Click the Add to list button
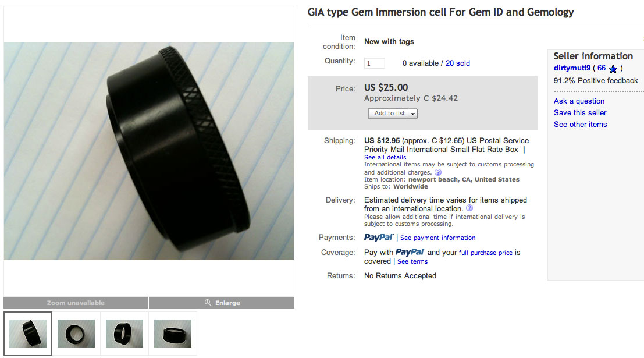 [389, 114]
